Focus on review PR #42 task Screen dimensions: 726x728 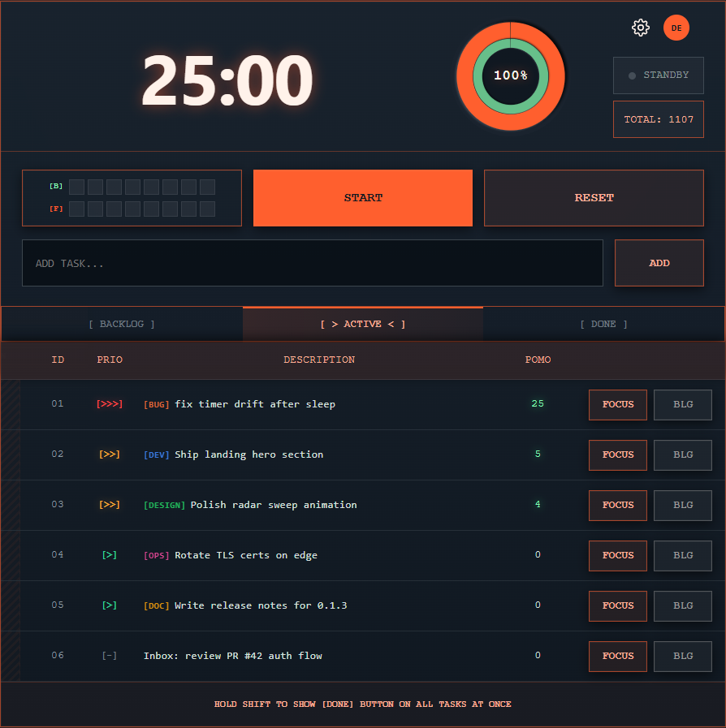(618, 656)
